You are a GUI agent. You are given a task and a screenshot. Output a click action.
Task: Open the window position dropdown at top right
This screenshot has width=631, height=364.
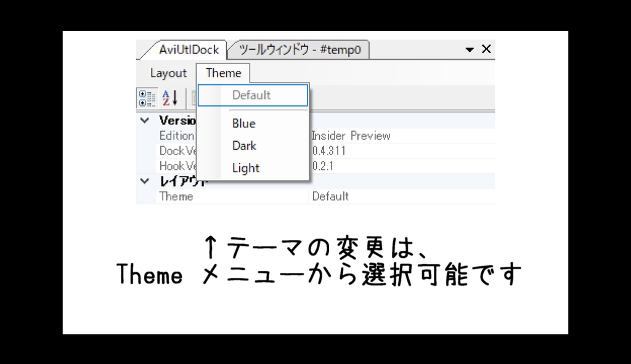pyautogui.click(x=470, y=49)
